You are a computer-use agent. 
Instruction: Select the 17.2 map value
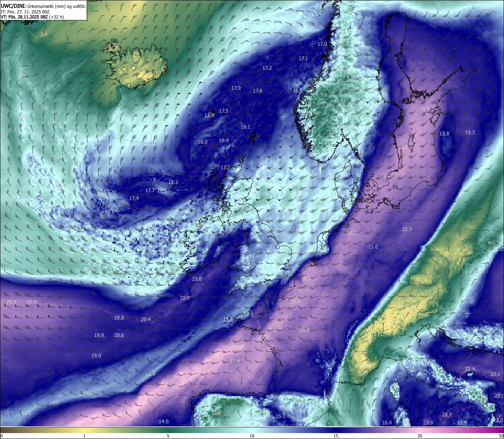(x=267, y=68)
